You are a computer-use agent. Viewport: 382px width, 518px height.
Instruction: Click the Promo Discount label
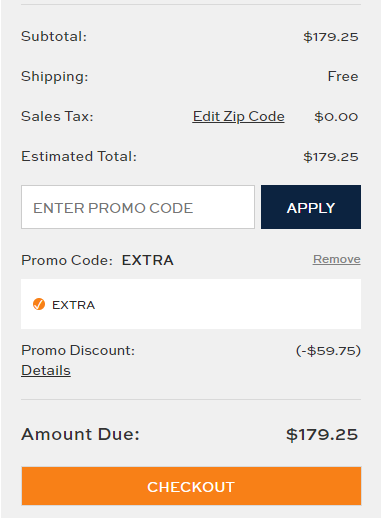click(x=78, y=350)
